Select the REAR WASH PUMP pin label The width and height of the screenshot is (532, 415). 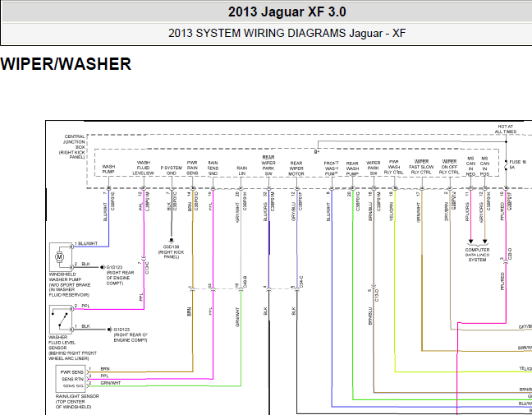point(352,168)
